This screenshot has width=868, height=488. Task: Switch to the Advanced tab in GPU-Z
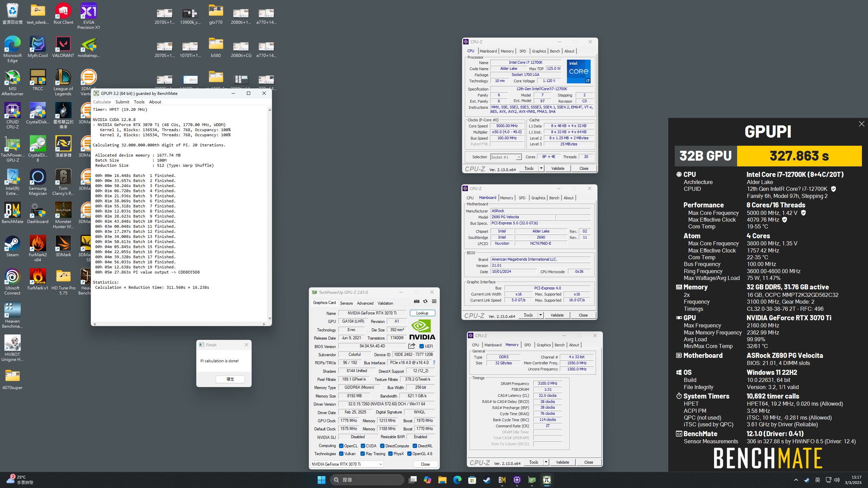[365, 303]
